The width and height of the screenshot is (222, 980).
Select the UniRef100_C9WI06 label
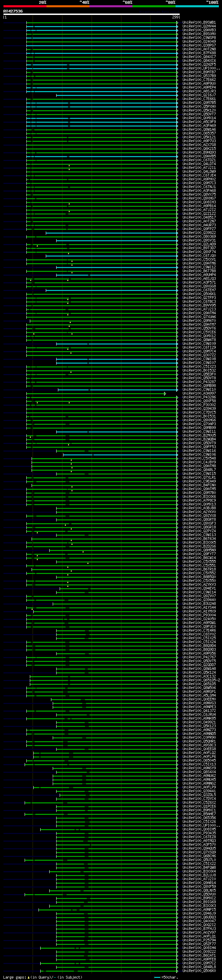click(x=199, y=455)
